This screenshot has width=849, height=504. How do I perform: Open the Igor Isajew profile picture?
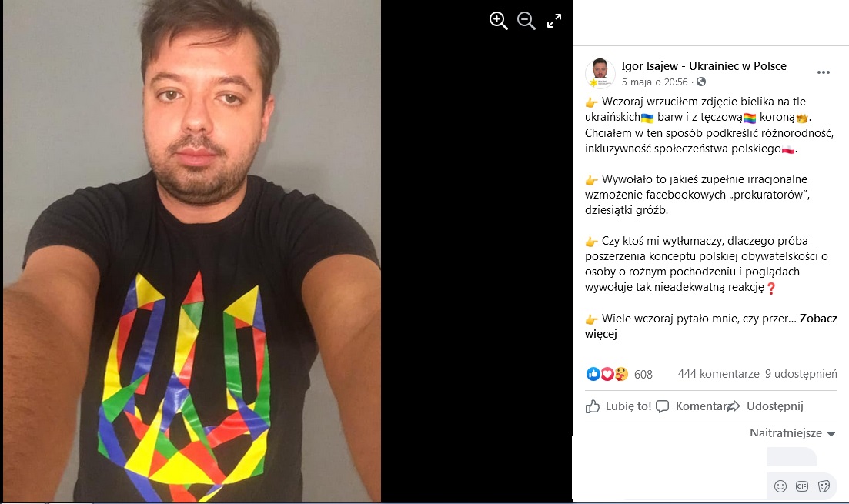[600, 73]
